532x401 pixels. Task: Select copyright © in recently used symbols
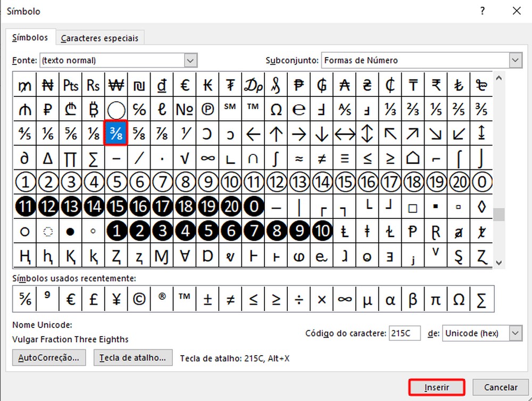[x=139, y=299]
